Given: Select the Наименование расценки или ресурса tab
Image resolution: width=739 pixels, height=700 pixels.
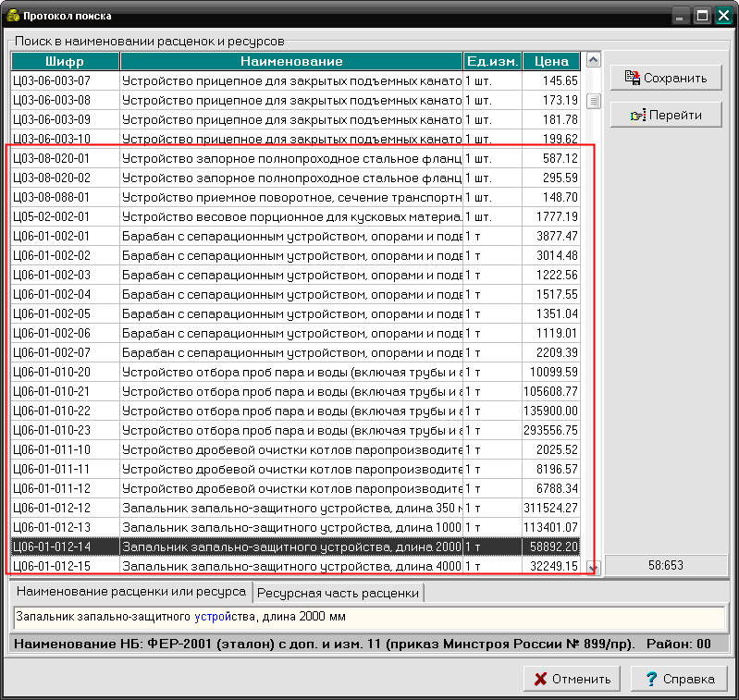Looking at the screenshot, I should (131, 592).
